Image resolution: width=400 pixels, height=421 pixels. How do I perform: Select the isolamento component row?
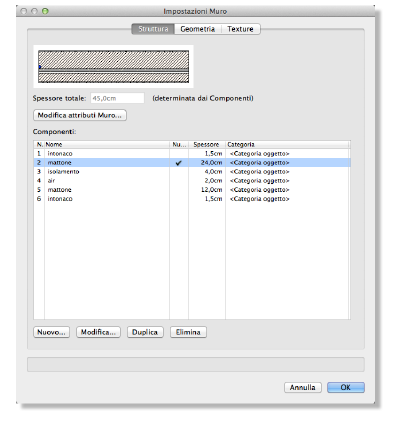(192, 172)
